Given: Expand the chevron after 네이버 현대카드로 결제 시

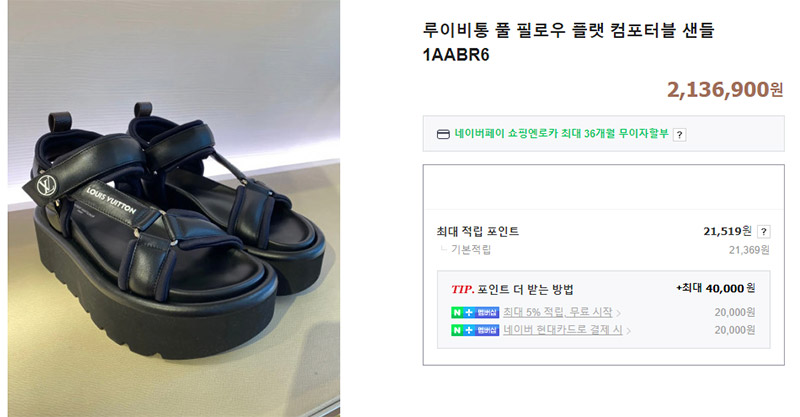Looking at the screenshot, I should [x=629, y=331].
